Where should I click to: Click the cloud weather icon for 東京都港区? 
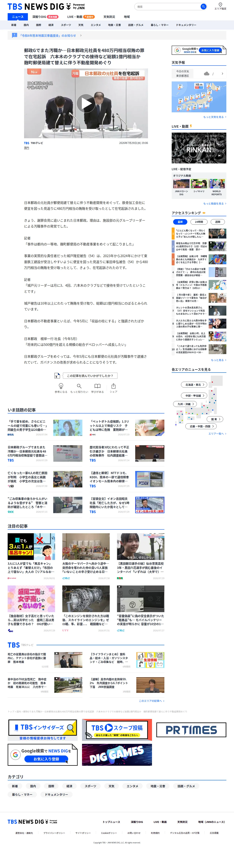pyautogui.click(x=206, y=73)
